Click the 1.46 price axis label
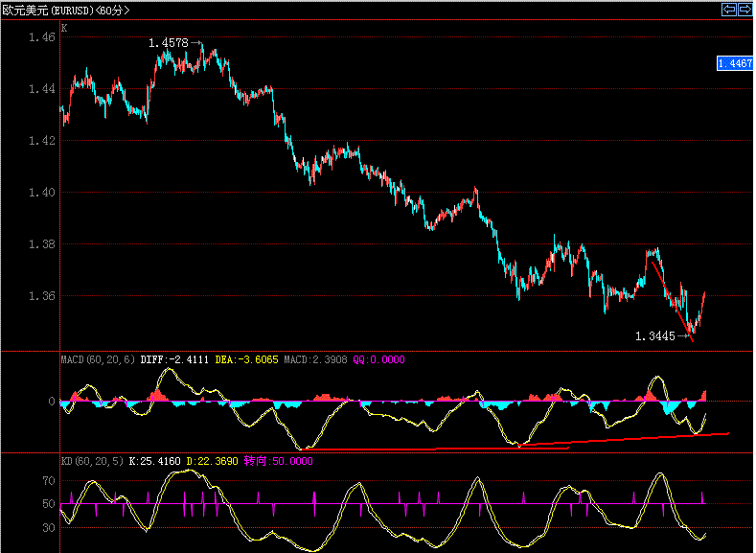Screen dimensions: 756x553 point(42,37)
